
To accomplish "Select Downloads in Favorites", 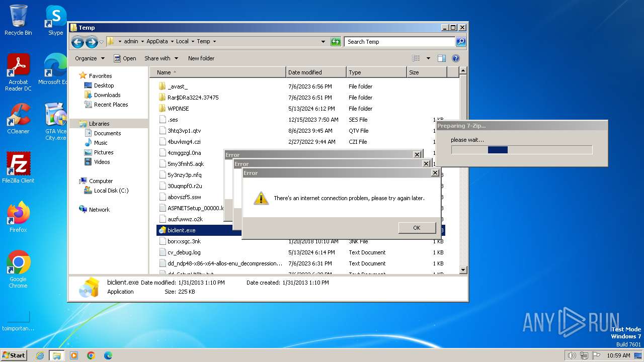I will point(103,95).
